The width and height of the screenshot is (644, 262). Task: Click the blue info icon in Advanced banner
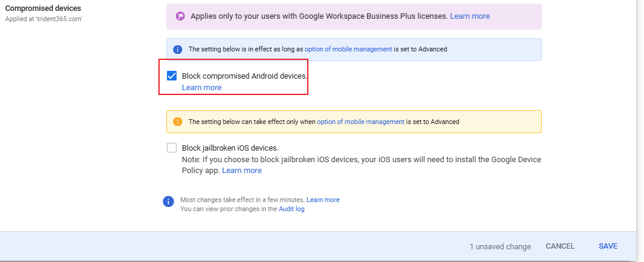tap(178, 50)
